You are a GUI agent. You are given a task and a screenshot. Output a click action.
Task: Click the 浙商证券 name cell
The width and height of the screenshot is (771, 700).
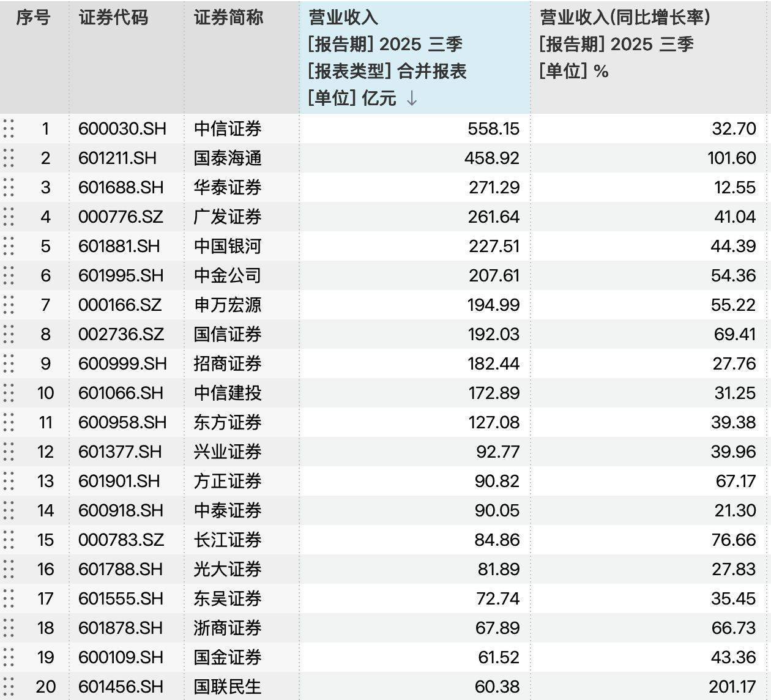click(x=227, y=628)
